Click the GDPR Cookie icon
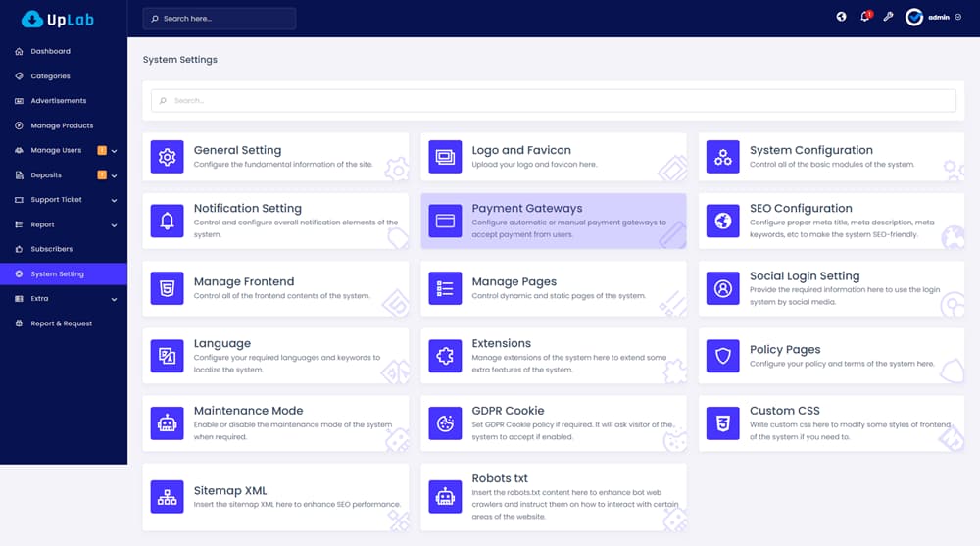This screenshot has height=546, width=980. coord(445,423)
